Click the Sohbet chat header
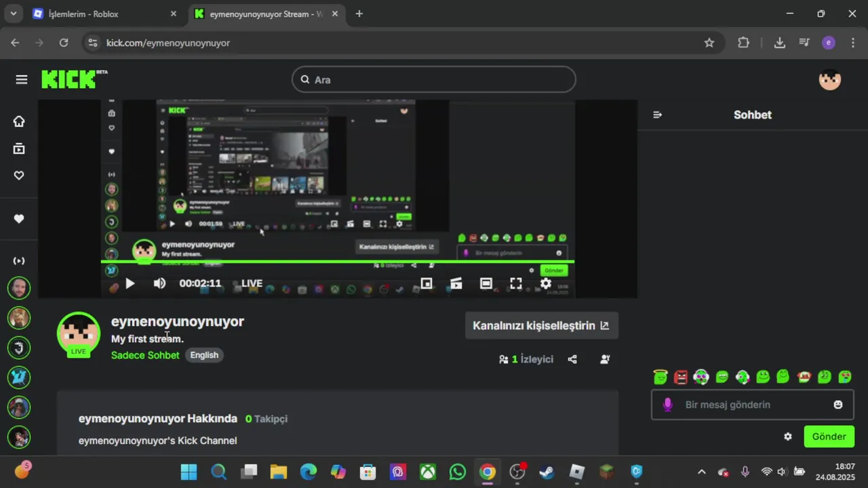Screen dimensions: 868x488 [753, 115]
